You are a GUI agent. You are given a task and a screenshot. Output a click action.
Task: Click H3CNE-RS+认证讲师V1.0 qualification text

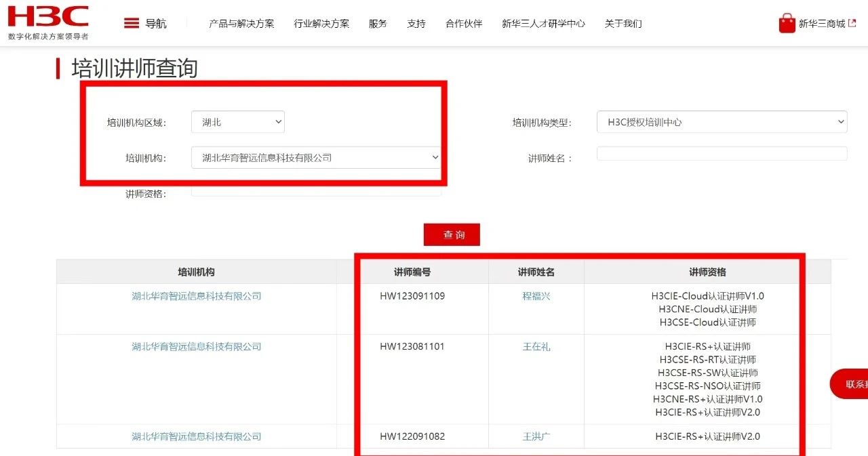point(708,399)
